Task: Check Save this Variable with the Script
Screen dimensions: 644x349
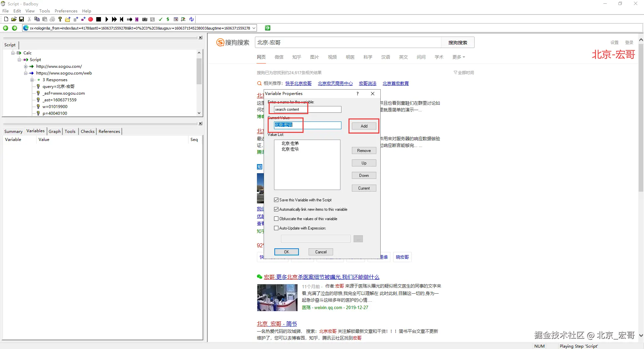Action: tap(276, 200)
